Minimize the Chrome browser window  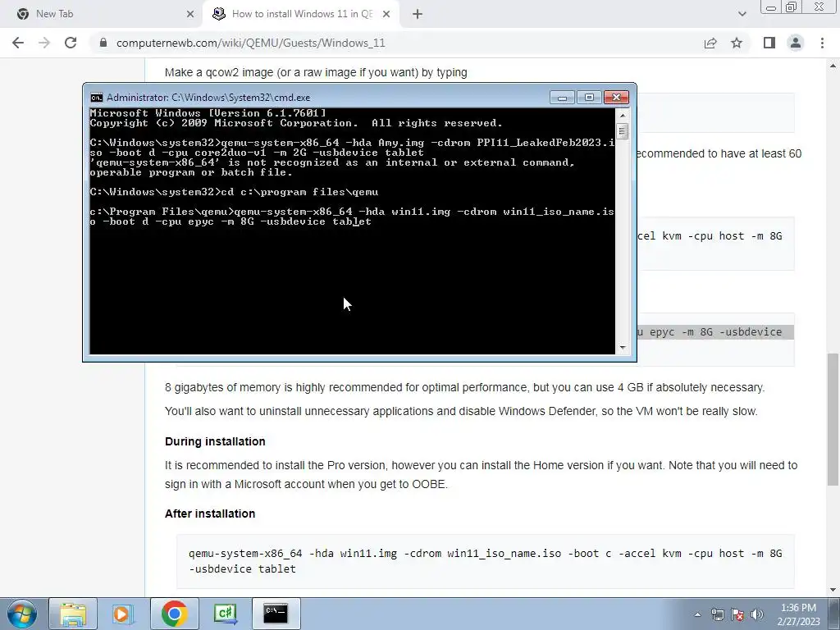click(771, 7)
